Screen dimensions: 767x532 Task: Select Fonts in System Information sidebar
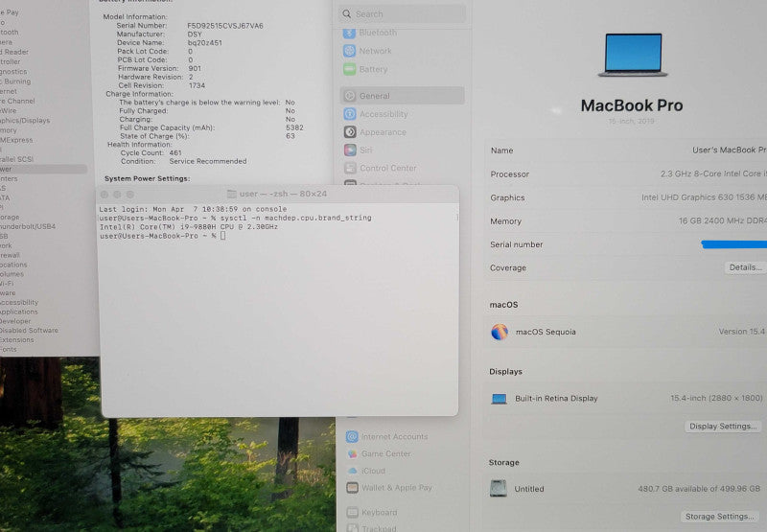[9, 349]
